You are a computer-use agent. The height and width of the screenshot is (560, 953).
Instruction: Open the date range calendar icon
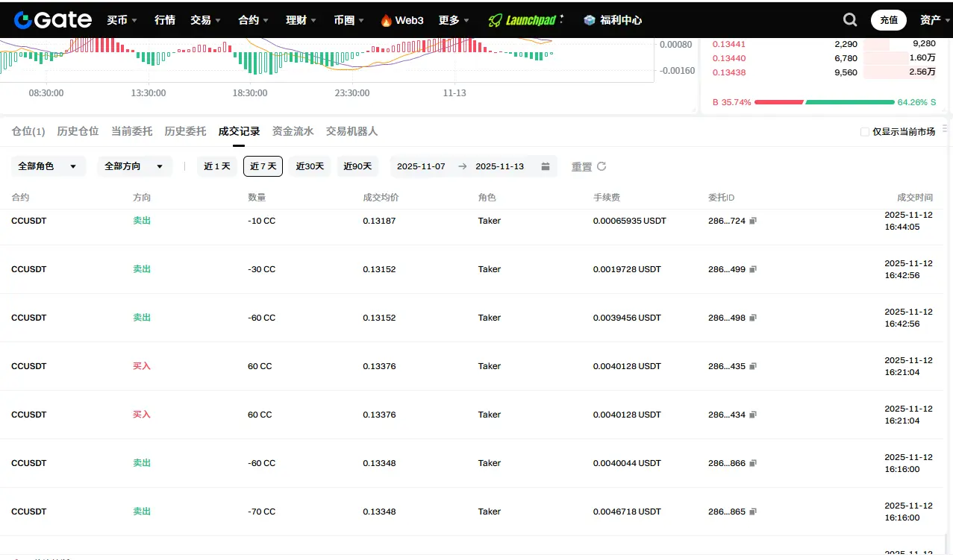pos(546,166)
